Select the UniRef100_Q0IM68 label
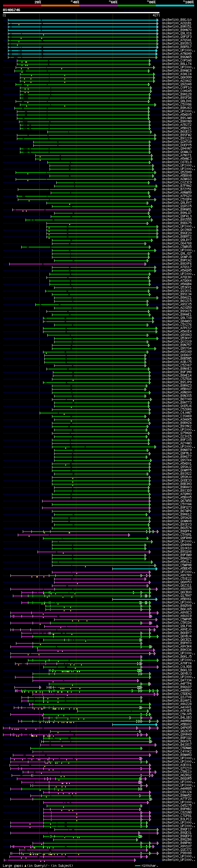Viewport: 197px width, 868px height. [x=176, y=230]
